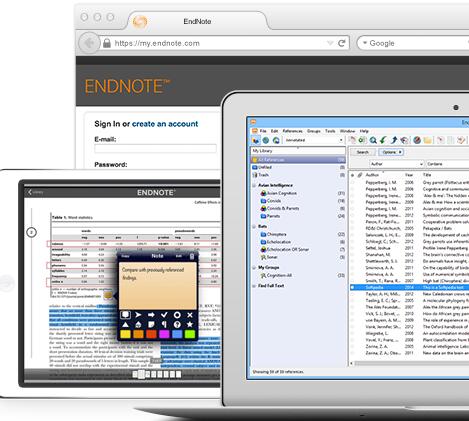The image size is (469, 421).
Task: Sort by read status dot column header
Action: 352,175
